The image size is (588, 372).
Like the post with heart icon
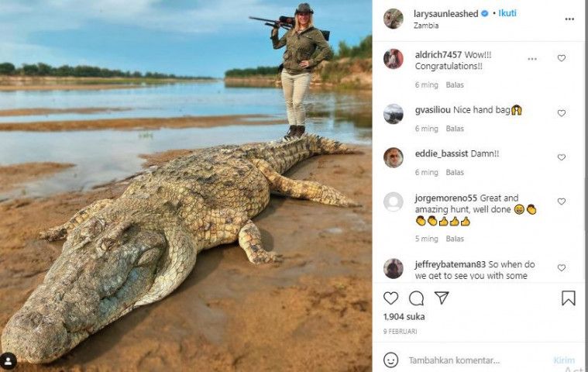pyautogui.click(x=391, y=298)
